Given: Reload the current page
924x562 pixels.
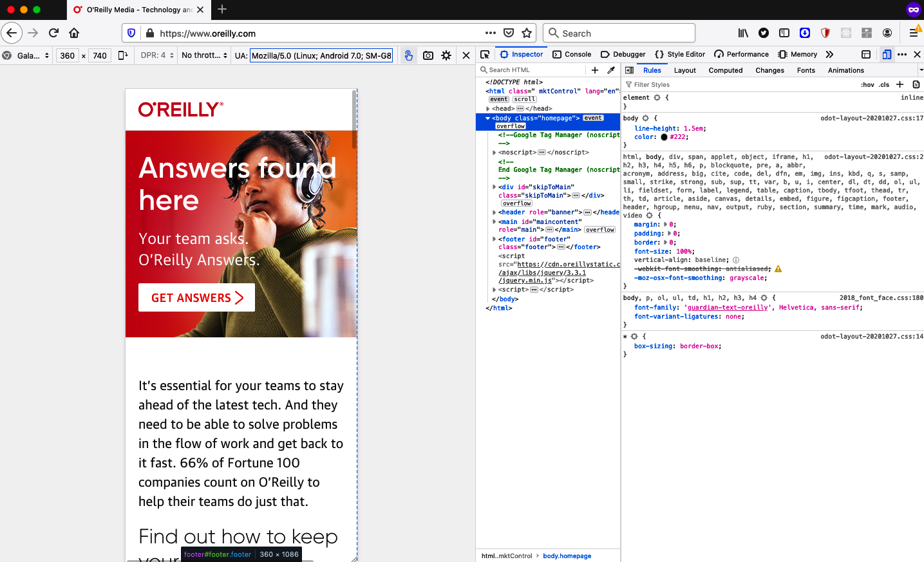Looking at the screenshot, I should (x=53, y=33).
